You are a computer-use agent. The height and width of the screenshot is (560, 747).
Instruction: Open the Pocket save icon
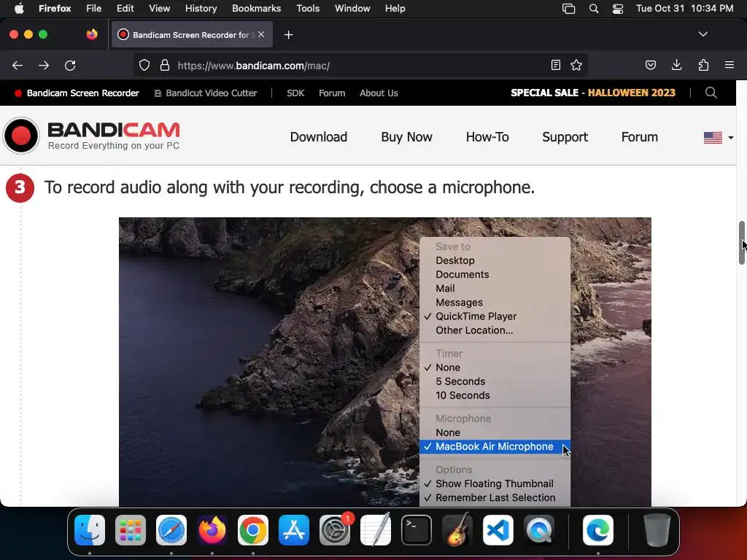(650, 65)
